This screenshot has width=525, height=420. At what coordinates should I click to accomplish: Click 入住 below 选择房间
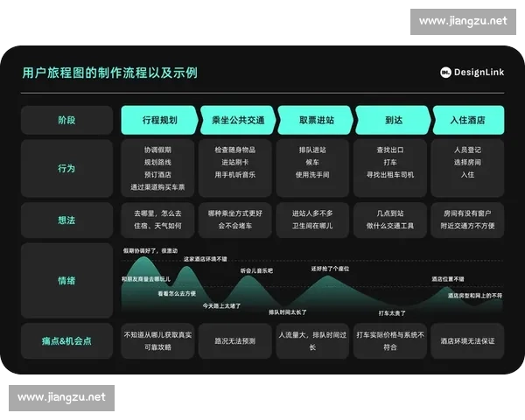(x=467, y=174)
